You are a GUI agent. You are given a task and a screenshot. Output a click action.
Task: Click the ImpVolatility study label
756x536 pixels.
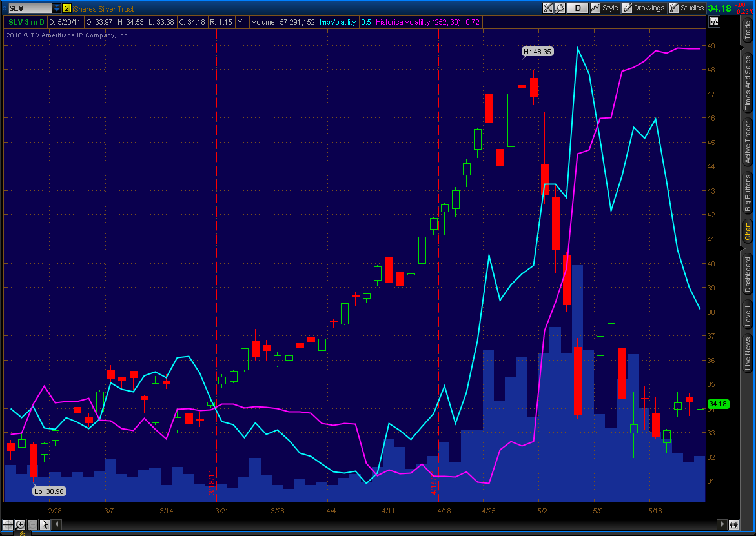[x=338, y=22]
